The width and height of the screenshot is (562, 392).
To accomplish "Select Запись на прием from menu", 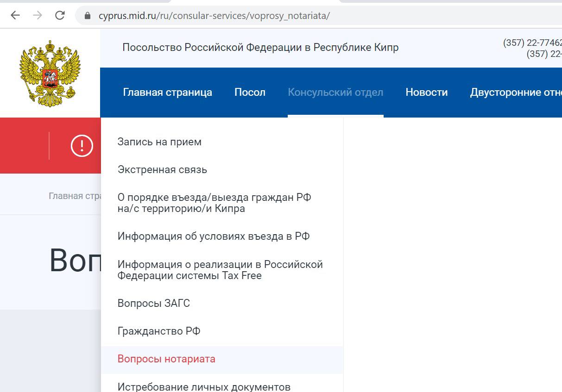I will coord(159,142).
